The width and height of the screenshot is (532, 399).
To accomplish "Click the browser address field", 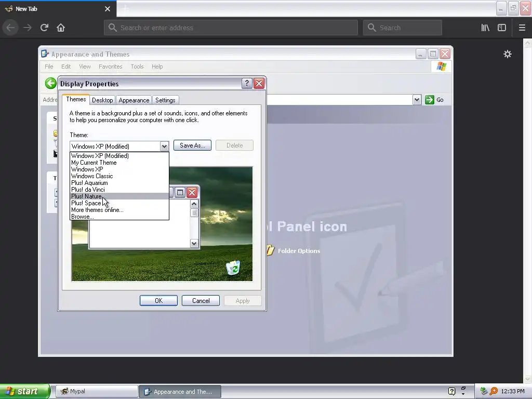I will 231,28.
